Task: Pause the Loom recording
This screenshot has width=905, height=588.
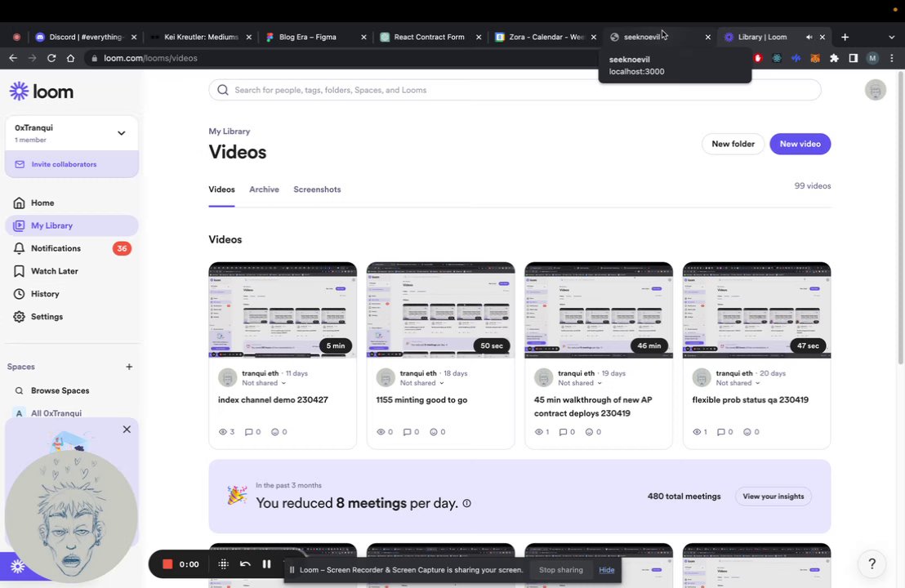Action: (x=266, y=564)
